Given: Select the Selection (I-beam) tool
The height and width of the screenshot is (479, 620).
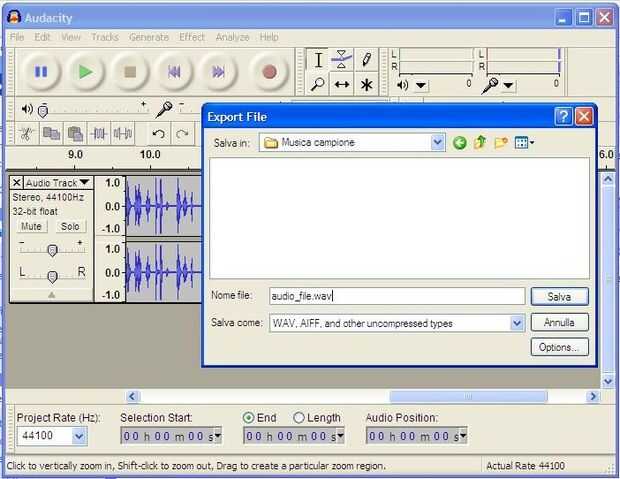Looking at the screenshot, I should tap(318, 60).
